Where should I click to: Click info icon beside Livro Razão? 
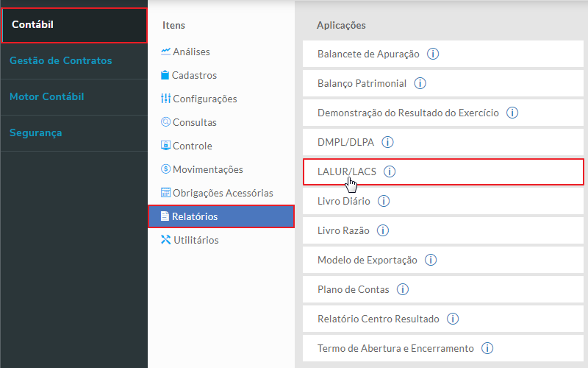[x=383, y=230]
